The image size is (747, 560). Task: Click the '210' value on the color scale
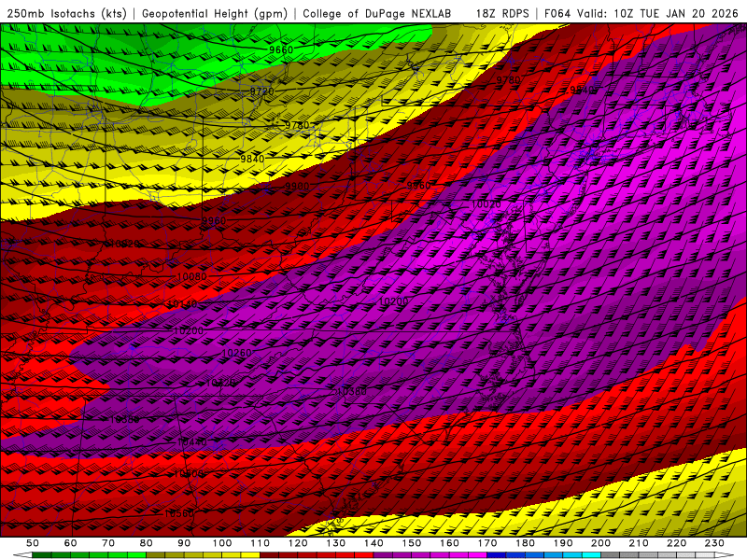pyautogui.click(x=639, y=543)
